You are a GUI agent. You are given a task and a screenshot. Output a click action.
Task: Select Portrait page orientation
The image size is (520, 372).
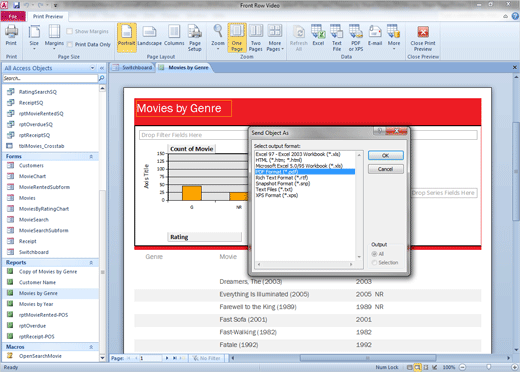(x=127, y=37)
